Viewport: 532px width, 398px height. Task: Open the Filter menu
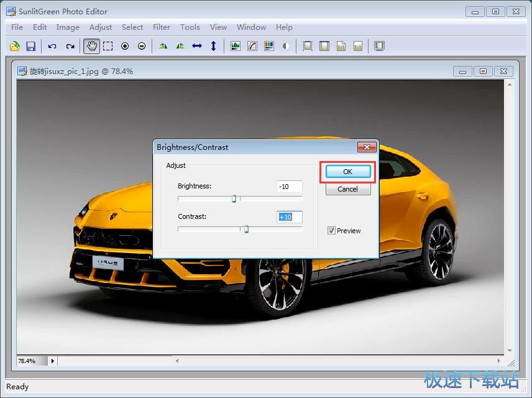pyautogui.click(x=162, y=27)
